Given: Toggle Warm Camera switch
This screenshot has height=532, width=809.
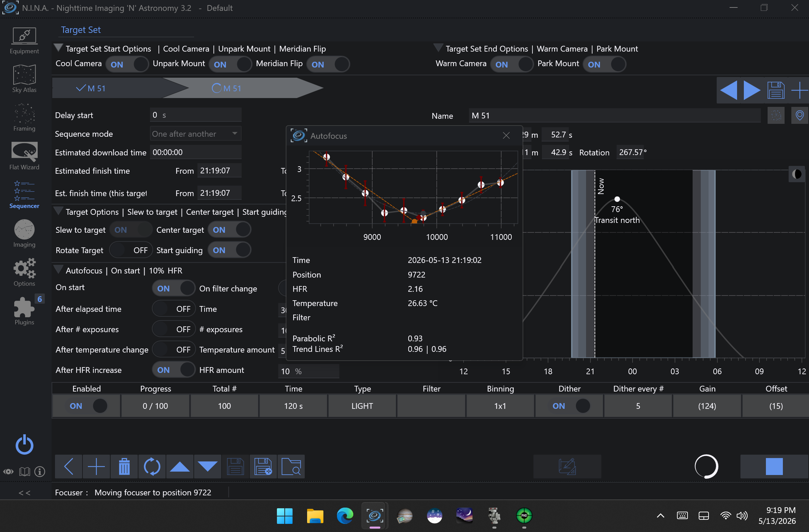Looking at the screenshot, I should 512,64.
